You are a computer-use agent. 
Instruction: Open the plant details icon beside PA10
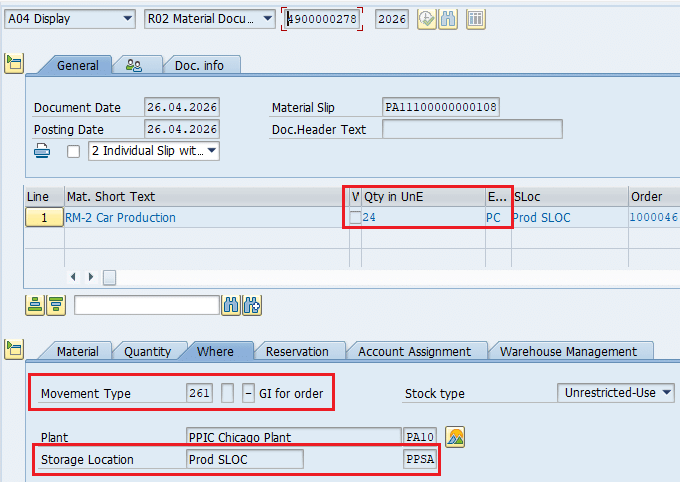(x=455, y=437)
